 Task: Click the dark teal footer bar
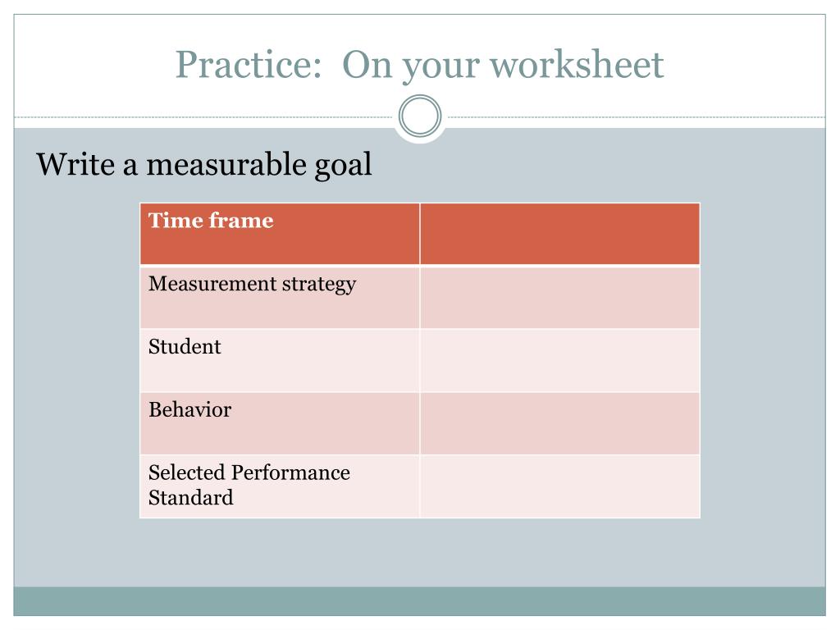pos(419,601)
